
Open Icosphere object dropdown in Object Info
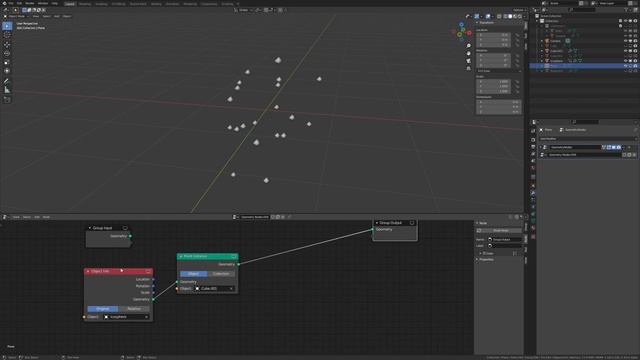tap(127, 317)
